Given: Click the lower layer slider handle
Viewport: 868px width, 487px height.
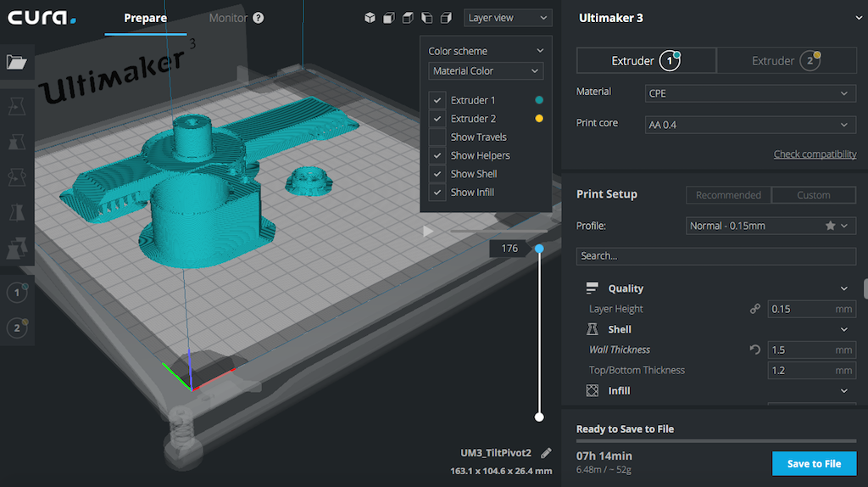Looking at the screenshot, I should 539,417.
